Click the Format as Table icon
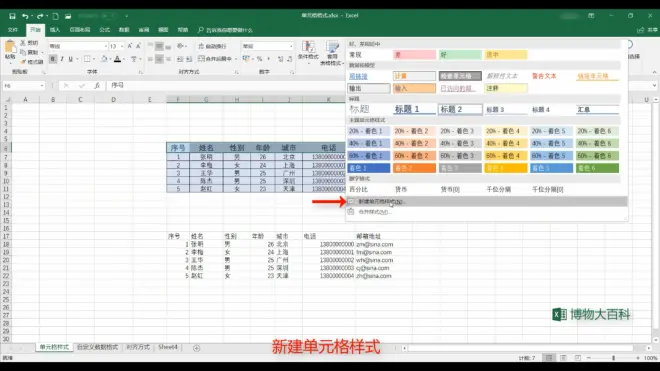Viewport: 660px width, 371px height. (x=332, y=53)
